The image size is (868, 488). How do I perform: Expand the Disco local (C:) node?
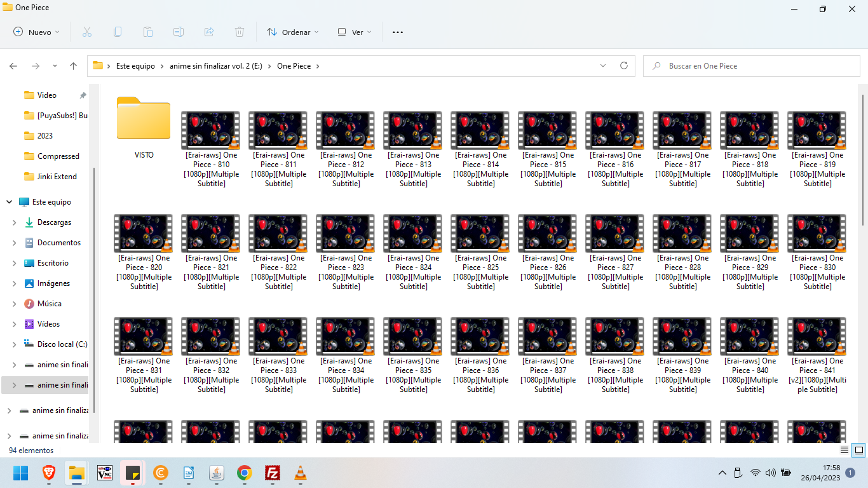click(x=14, y=344)
